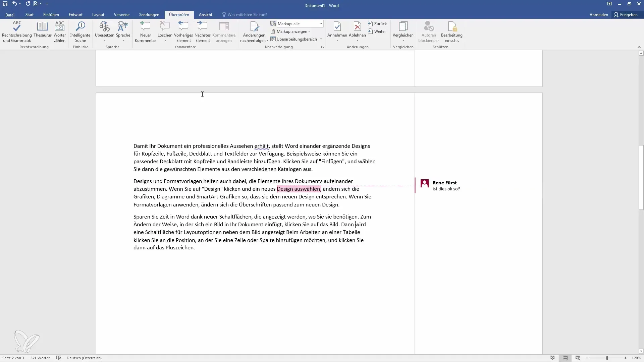Viewport: 644px width, 362px height.
Task: Reject change with Ablehnen
Action: coord(357,29)
